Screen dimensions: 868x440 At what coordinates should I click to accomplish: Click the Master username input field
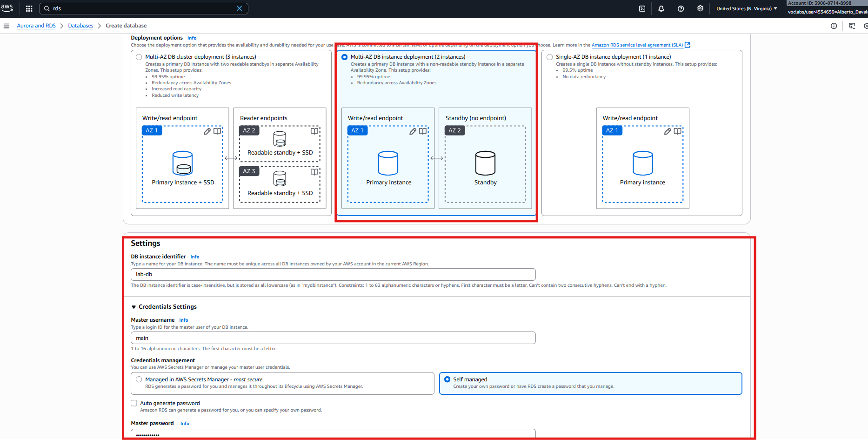click(x=333, y=338)
